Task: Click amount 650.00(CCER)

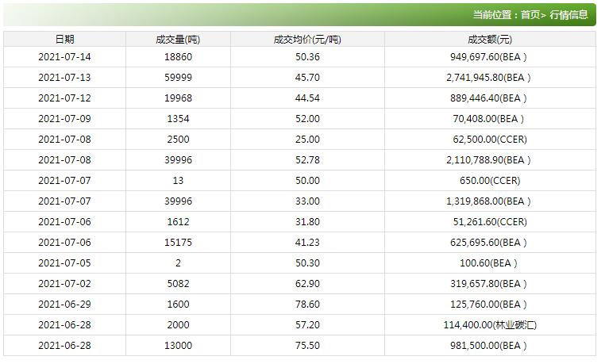Action: pos(490,181)
